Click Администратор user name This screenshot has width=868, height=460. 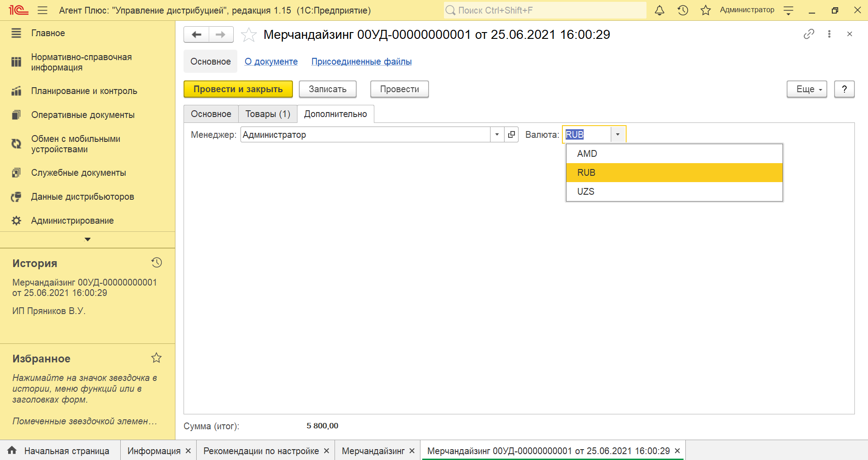747,10
